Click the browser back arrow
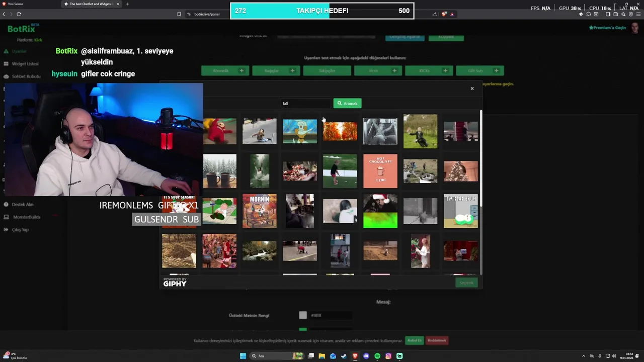644x362 pixels. tap(4, 14)
